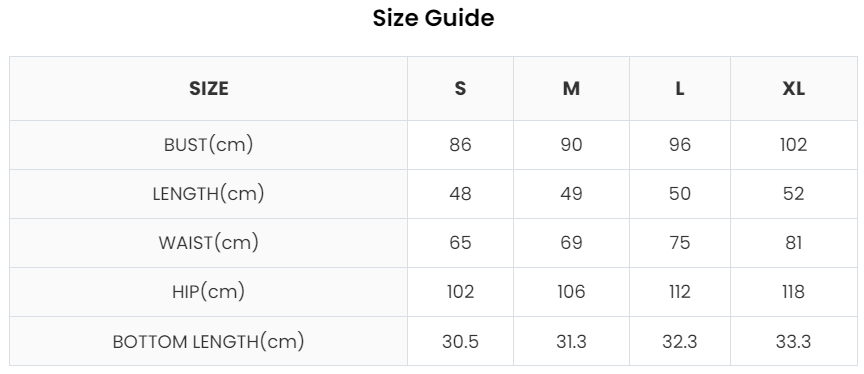The width and height of the screenshot is (864, 374).
Task: Click the Size Guide heading
Action: tap(433, 18)
